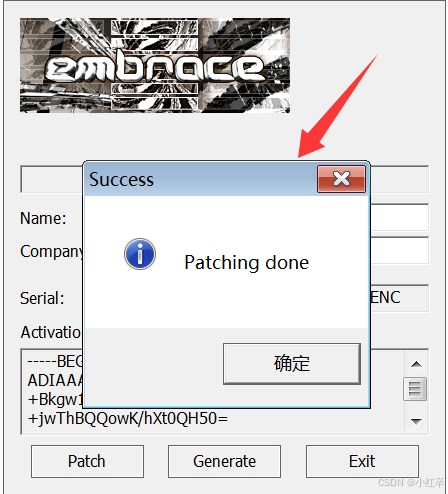Click the activation line ending in hXt0QH50=
This screenshot has height=494, width=448.
pos(128,419)
